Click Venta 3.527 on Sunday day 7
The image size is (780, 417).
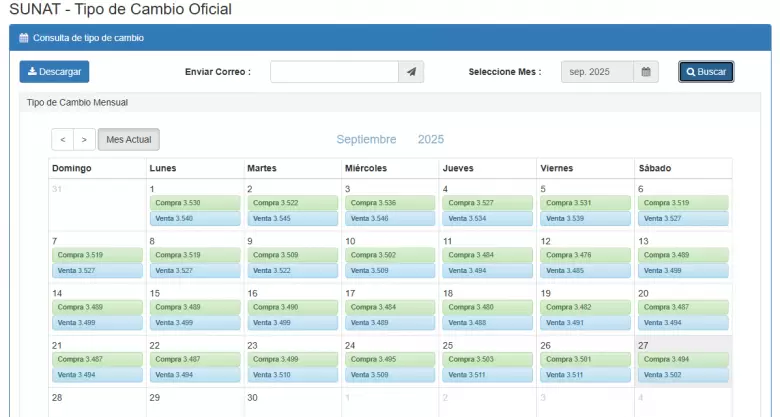(x=98, y=270)
